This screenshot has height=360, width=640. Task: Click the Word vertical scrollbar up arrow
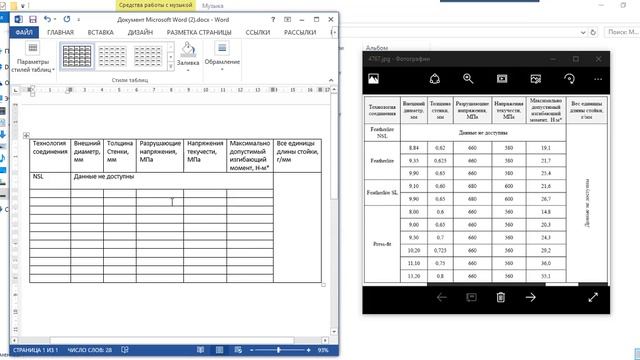[334, 89]
